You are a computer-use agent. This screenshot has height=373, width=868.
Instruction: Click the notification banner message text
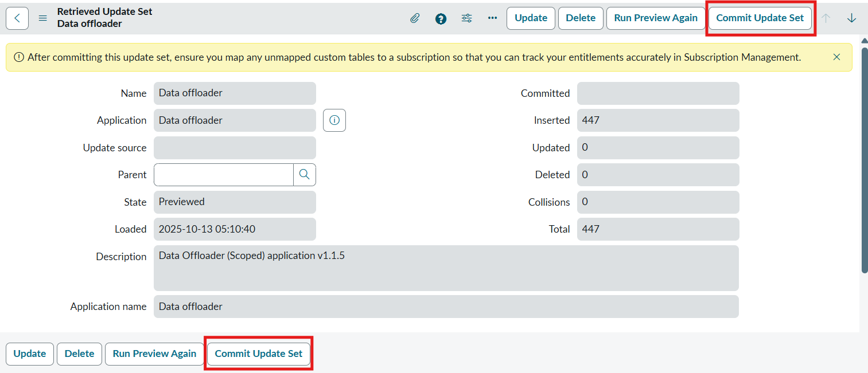[x=414, y=57]
